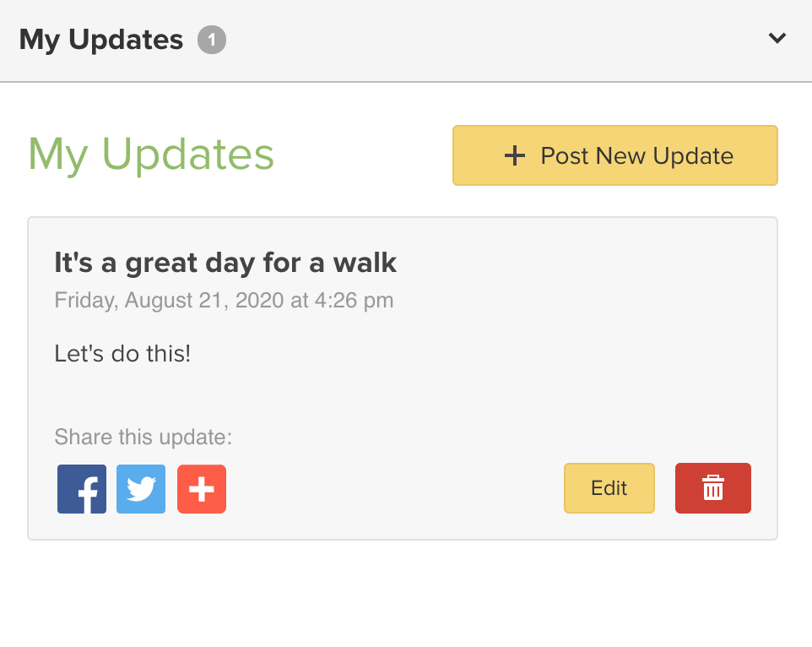Image resolution: width=812 pixels, height=647 pixels.
Task: Open the "It's a great day for a walk" title
Action: coord(225,263)
